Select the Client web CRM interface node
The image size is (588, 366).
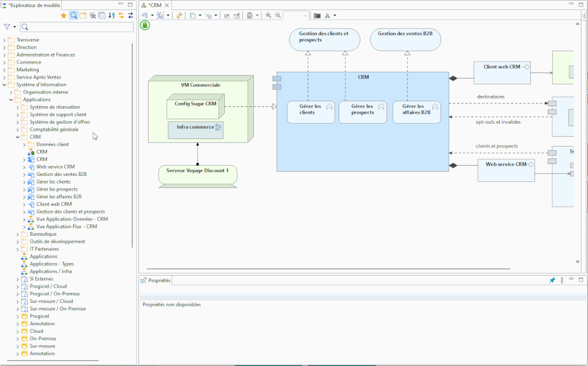coord(502,73)
